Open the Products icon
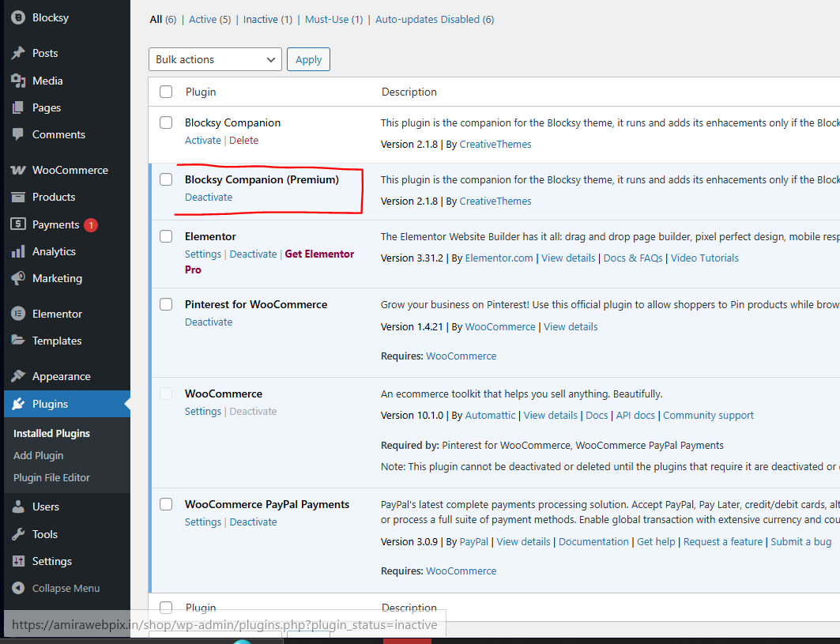 [17, 197]
